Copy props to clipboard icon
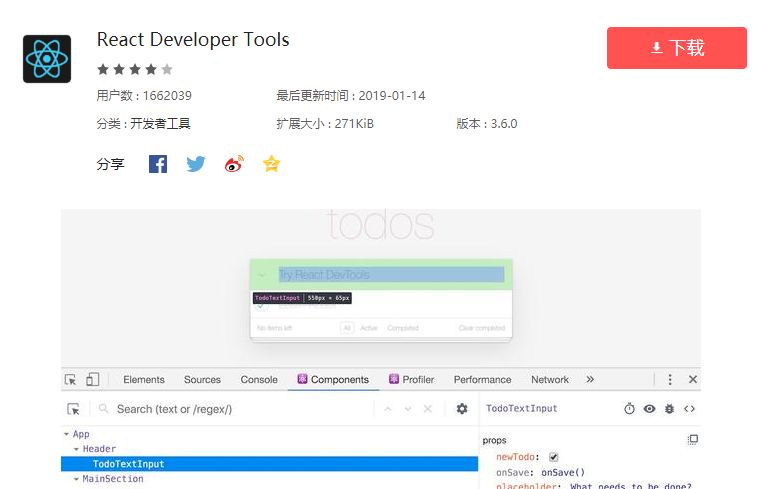The width and height of the screenshot is (764, 489). [692, 440]
